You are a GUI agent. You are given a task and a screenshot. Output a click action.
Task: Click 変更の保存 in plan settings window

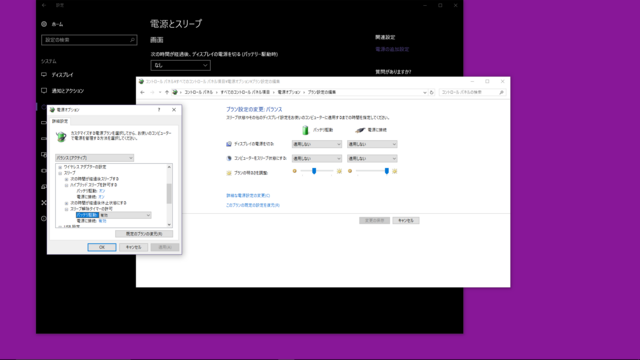click(374, 220)
